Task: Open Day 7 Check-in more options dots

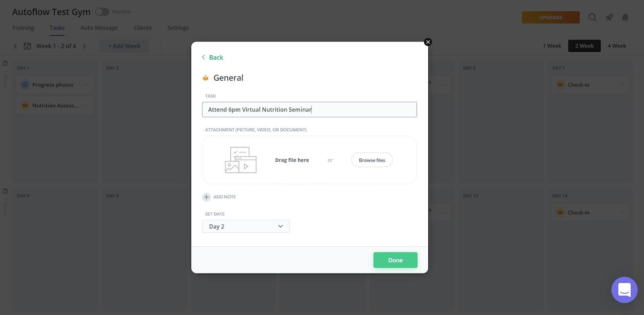Action: tap(621, 85)
